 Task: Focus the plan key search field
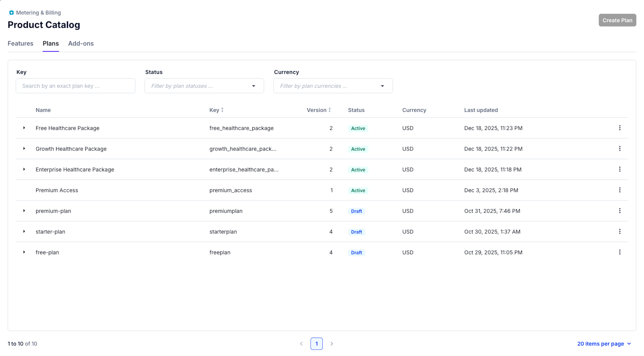pos(75,86)
